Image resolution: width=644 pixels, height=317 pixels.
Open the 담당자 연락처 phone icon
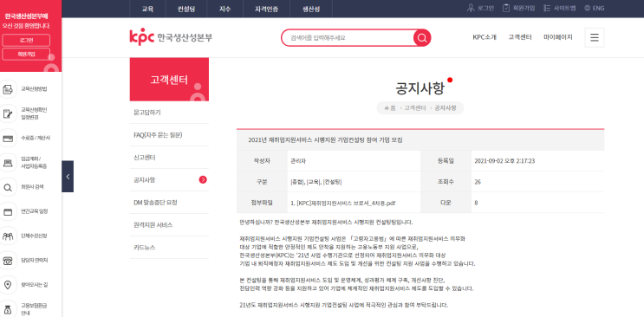tap(8, 261)
